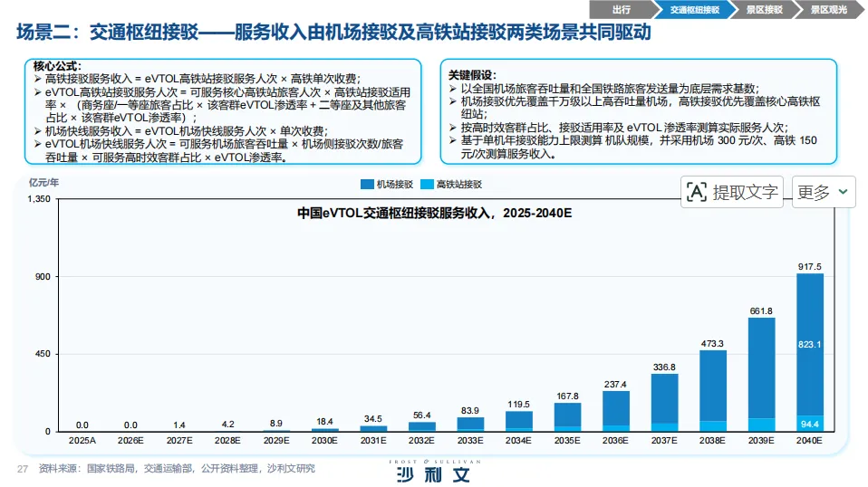Click the 917.5 value label
868x487 pixels.
(x=809, y=266)
